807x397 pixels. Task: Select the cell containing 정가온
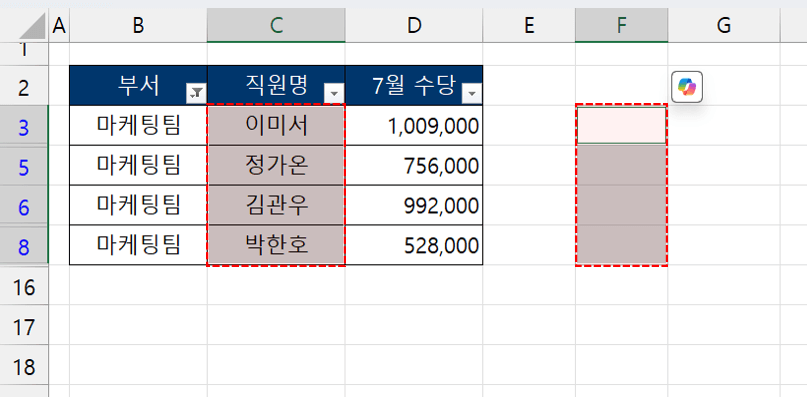276,165
